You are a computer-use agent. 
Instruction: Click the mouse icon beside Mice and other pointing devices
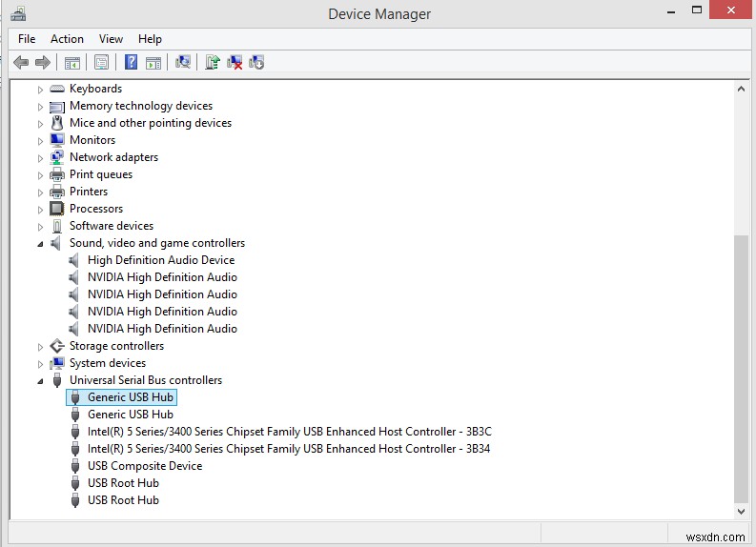(x=57, y=123)
